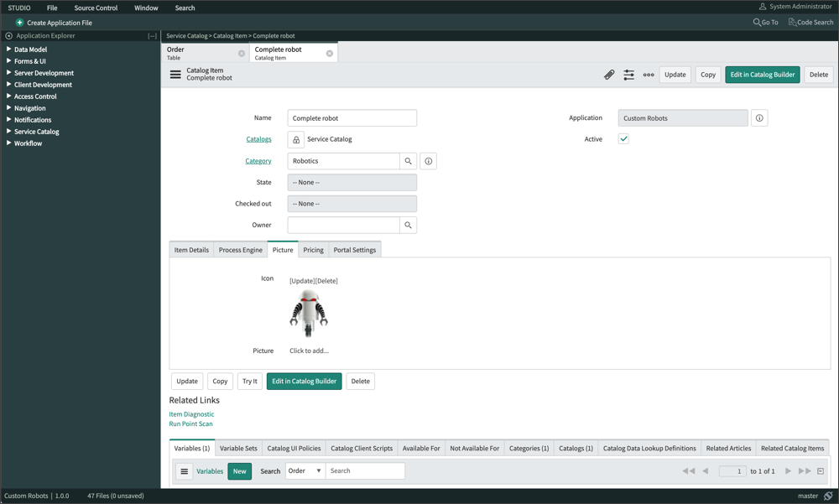The height and width of the screenshot is (504, 839).
Task: Open Code Search in the header
Action: pos(810,22)
